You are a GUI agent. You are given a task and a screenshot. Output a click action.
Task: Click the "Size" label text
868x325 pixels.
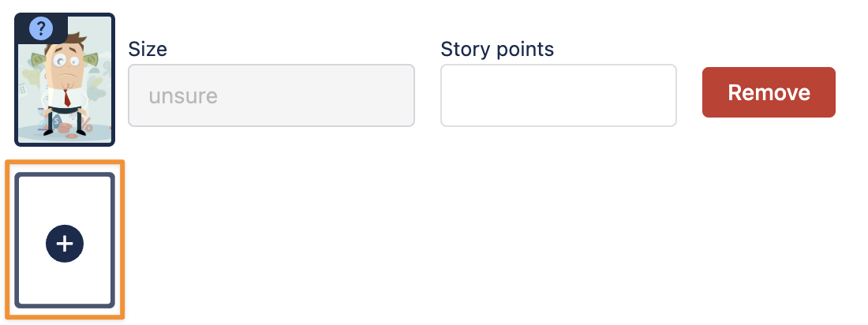(148, 49)
